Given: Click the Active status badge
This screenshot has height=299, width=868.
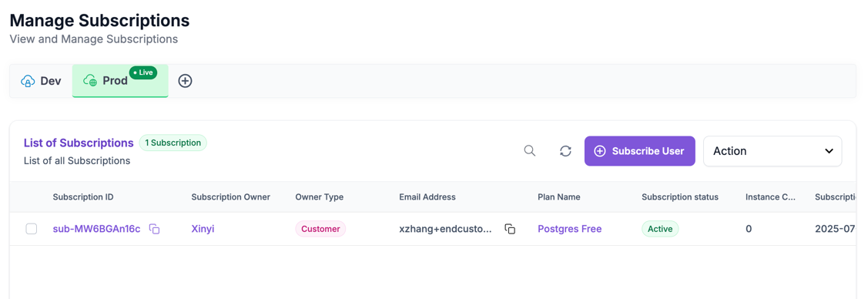Looking at the screenshot, I should (x=660, y=229).
